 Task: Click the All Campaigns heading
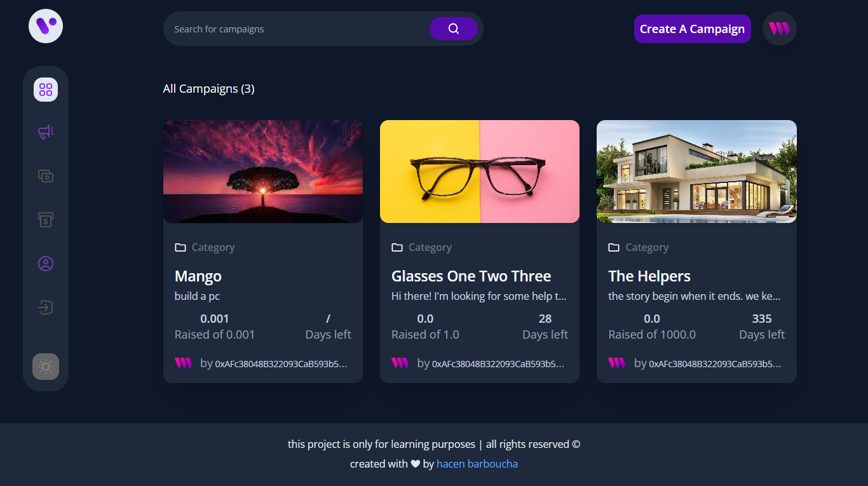208,88
